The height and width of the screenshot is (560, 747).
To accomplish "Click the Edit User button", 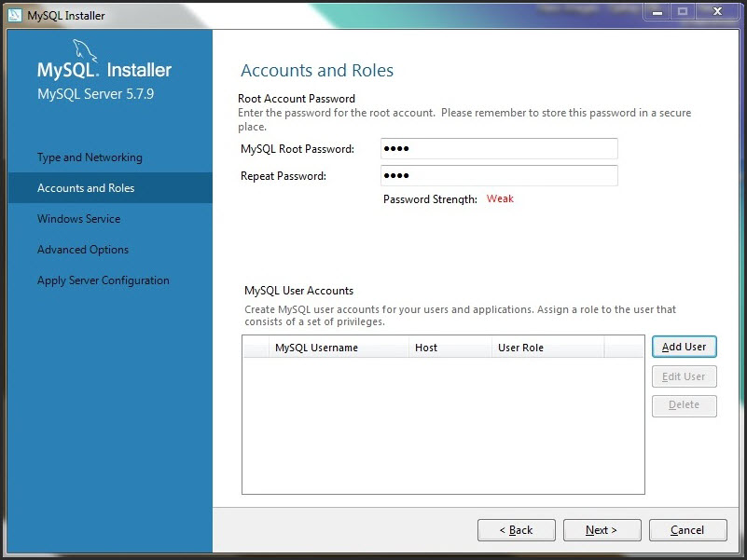I will click(685, 376).
